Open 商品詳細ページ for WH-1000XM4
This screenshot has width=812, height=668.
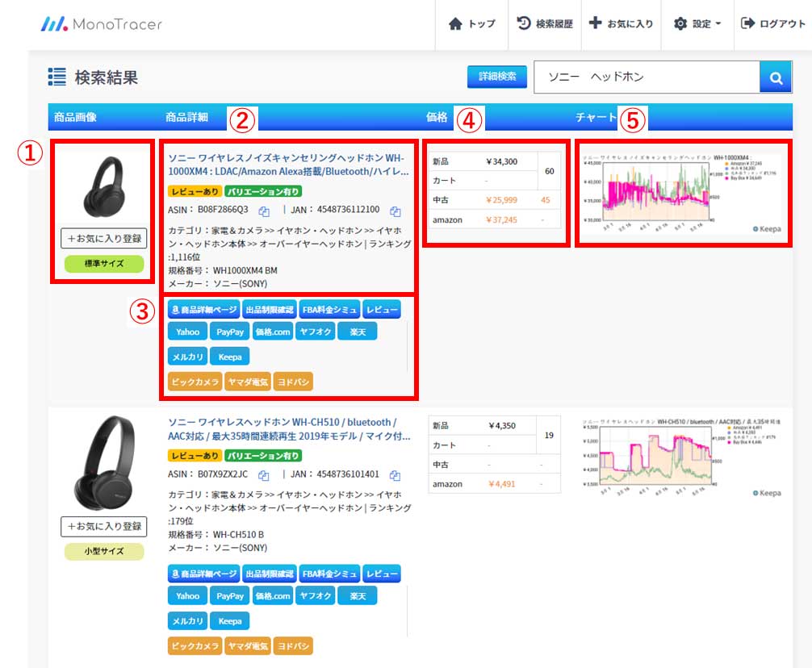click(x=204, y=310)
